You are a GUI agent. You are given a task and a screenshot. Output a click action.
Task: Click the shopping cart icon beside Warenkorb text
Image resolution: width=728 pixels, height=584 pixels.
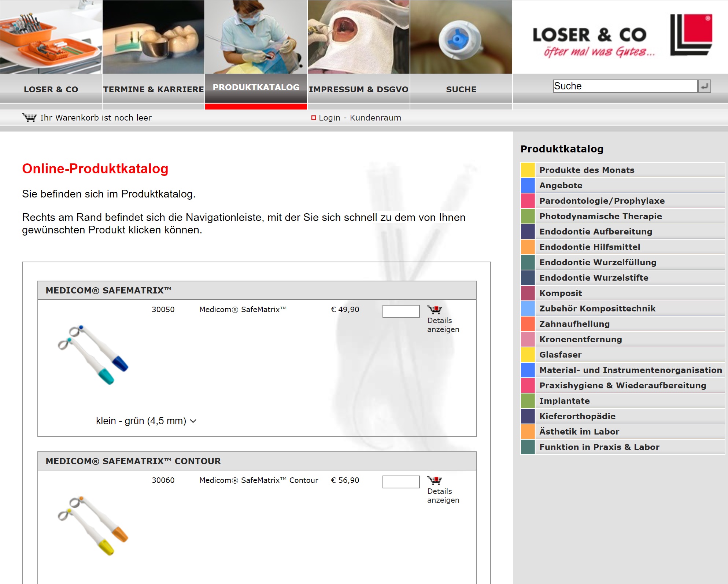(x=29, y=118)
